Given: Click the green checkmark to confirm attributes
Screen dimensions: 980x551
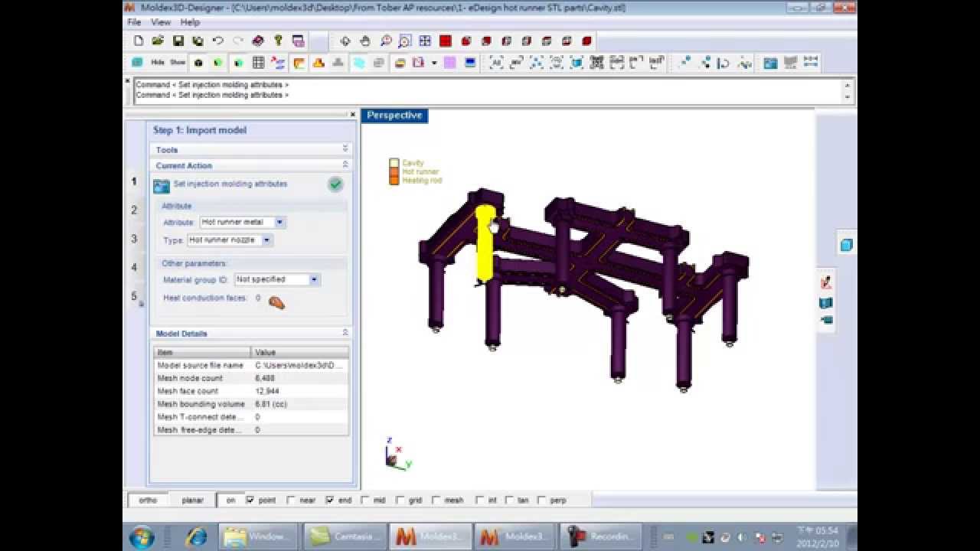Looking at the screenshot, I should point(335,184).
